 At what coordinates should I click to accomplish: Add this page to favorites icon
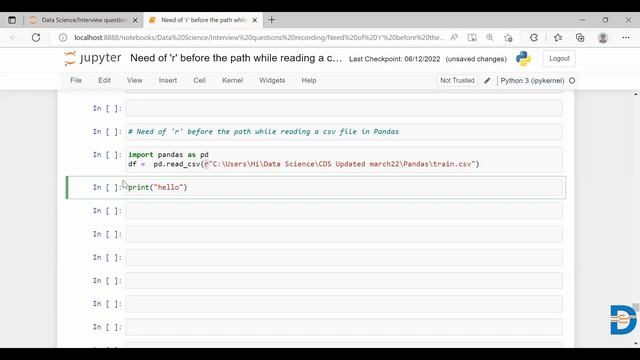[x=508, y=38]
